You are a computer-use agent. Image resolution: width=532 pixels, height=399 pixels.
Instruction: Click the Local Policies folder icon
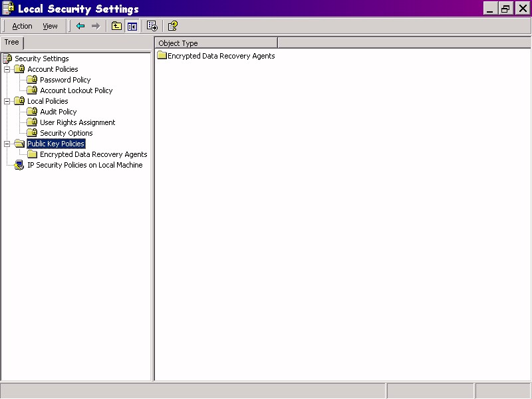click(20, 101)
